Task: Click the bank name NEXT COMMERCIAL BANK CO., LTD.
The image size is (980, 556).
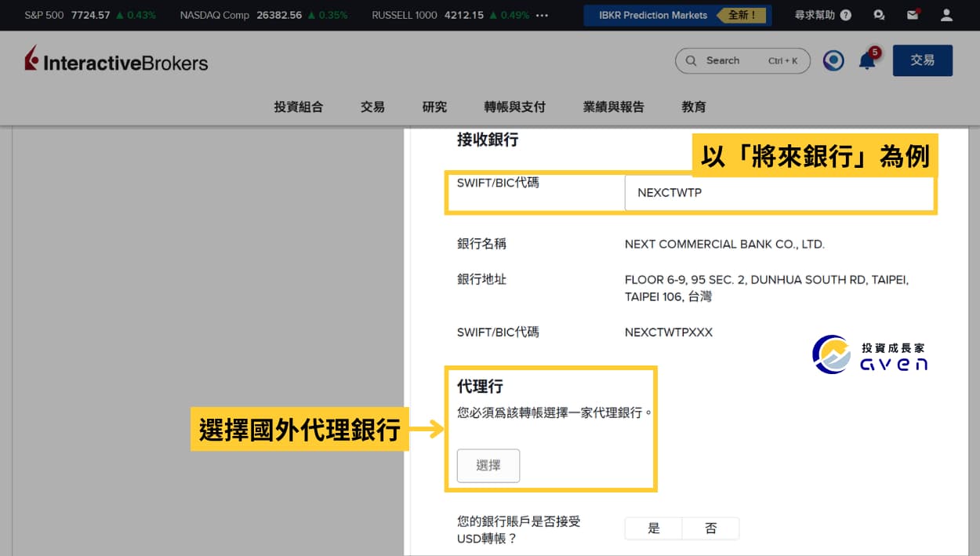Action: click(x=724, y=244)
